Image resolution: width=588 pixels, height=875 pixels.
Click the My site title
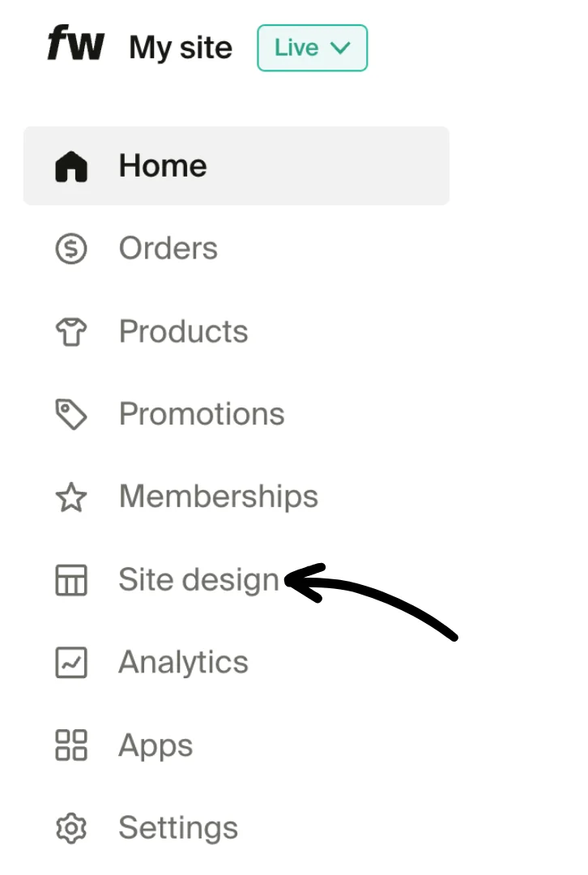pos(181,48)
